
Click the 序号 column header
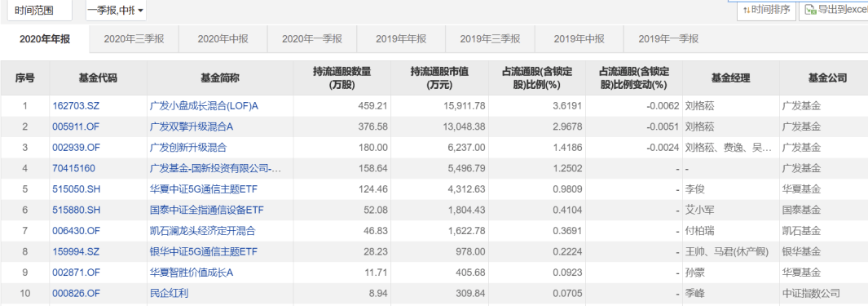coord(25,78)
